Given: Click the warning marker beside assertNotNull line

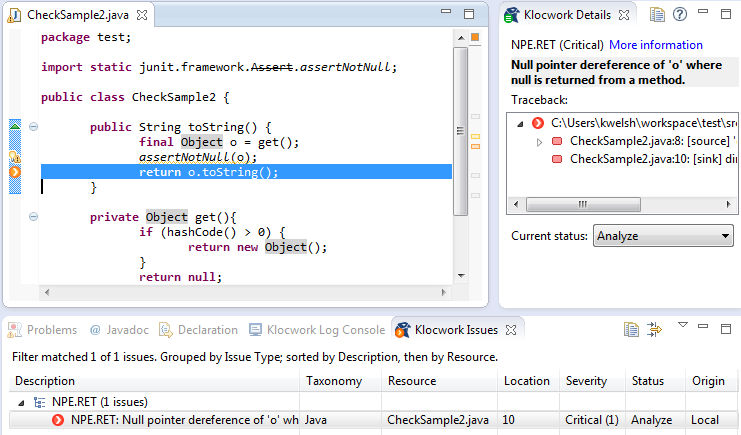Looking at the screenshot, I should (15, 157).
